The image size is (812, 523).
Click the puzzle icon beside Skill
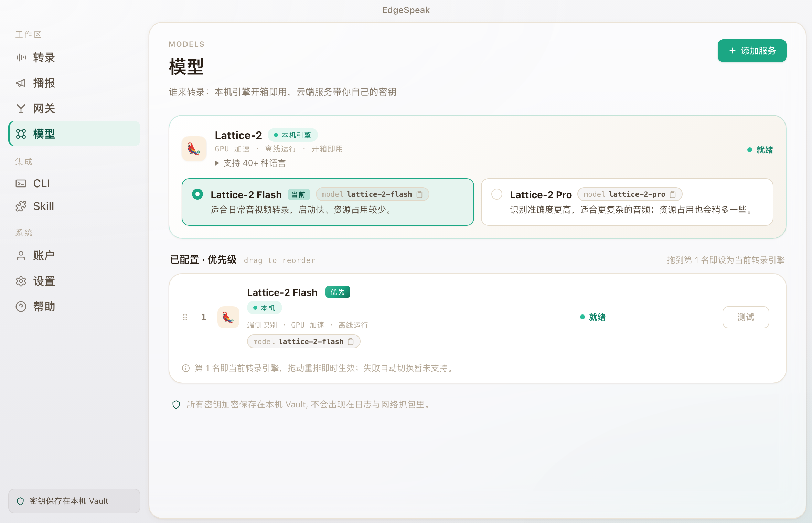[x=21, y=206]
